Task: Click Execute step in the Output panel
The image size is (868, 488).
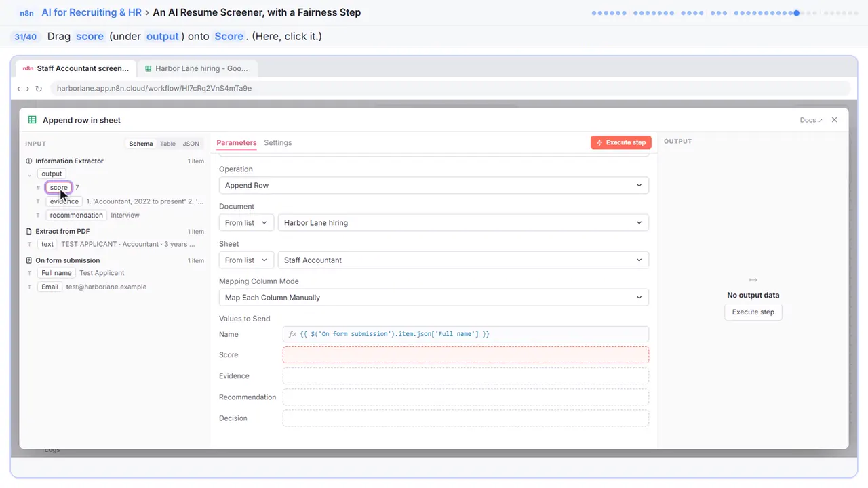Action: (x=753, y=312)
